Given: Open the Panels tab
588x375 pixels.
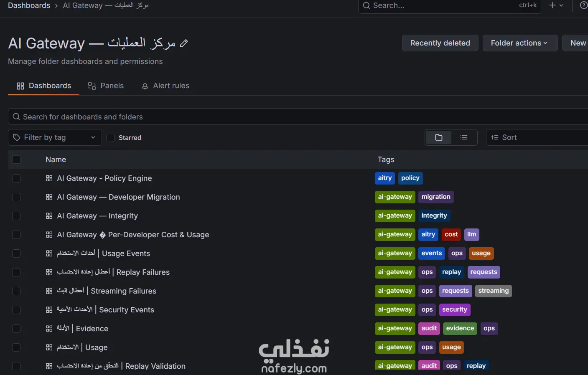Looking at the screenshot, I should coord(106,86).
